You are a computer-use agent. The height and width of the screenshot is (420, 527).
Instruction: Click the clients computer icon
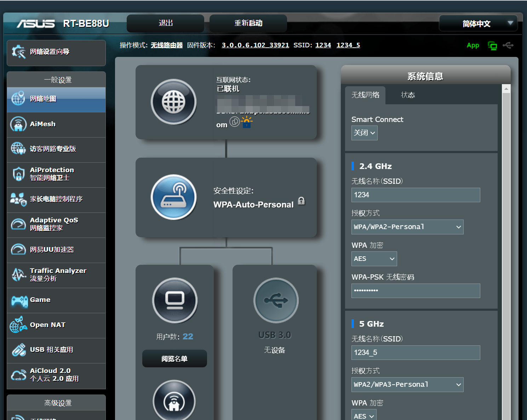coord(175,300)
